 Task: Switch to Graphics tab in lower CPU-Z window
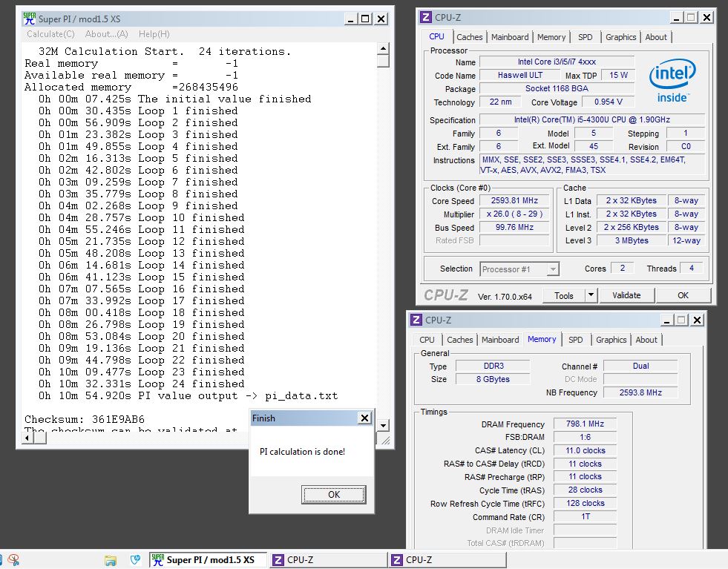click(611, 340)
